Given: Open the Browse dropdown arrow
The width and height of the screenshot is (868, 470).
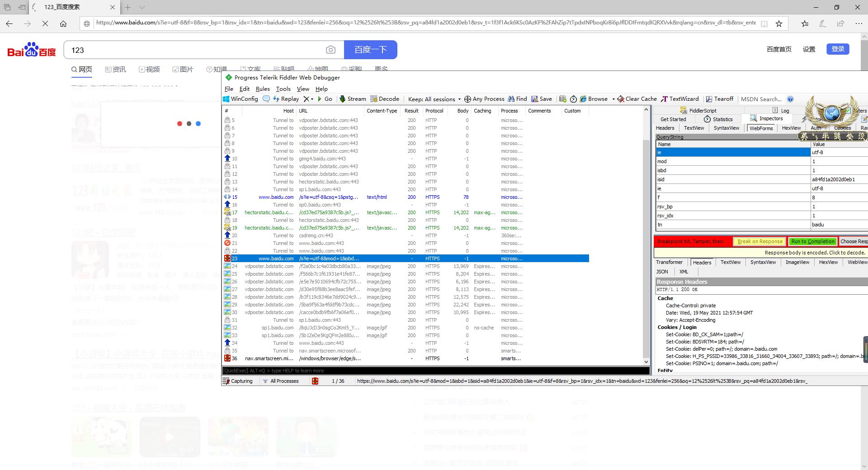Looking at the screenshot, I should click(613, 99).
